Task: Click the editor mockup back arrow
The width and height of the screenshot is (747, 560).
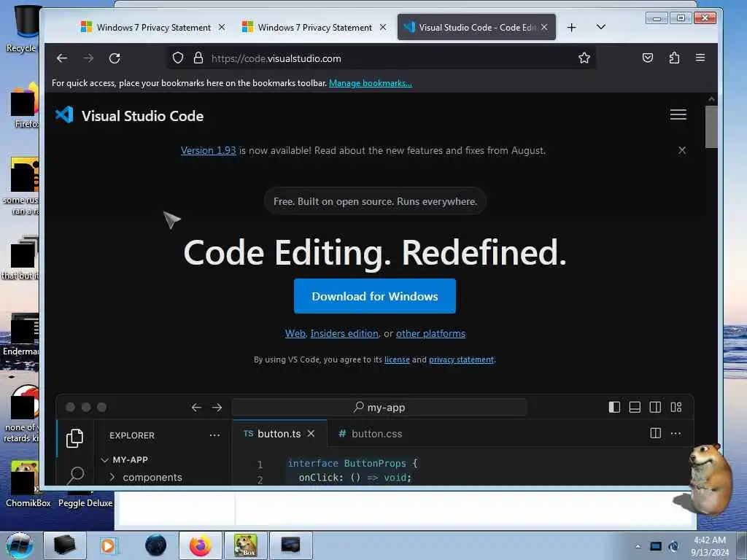Action: (x=196, y=408)
